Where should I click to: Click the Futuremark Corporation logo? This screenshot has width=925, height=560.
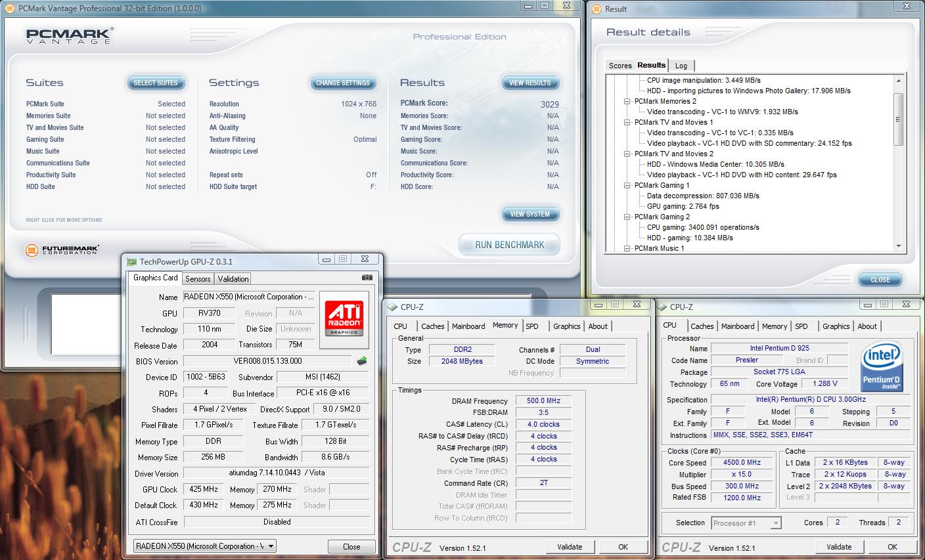[x=62, y=250]
